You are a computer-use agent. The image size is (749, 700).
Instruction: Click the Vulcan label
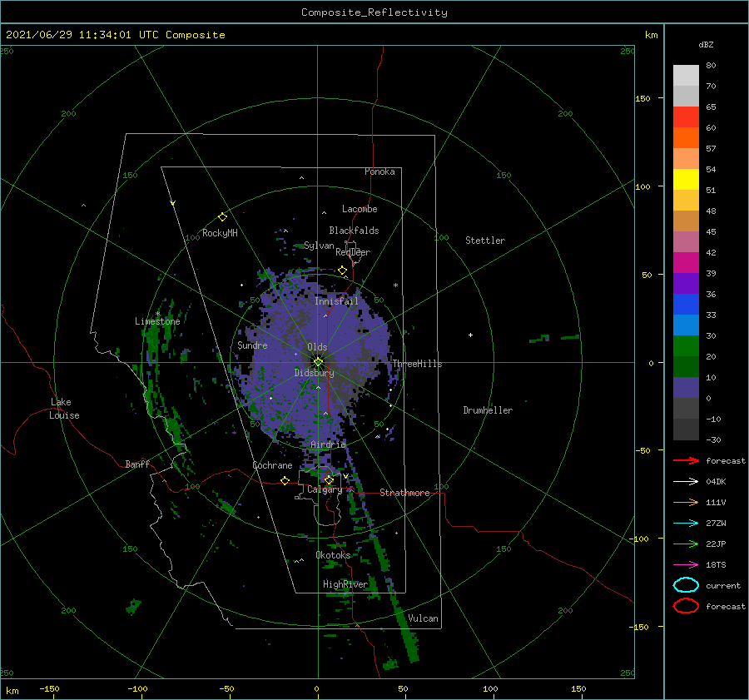423,618
